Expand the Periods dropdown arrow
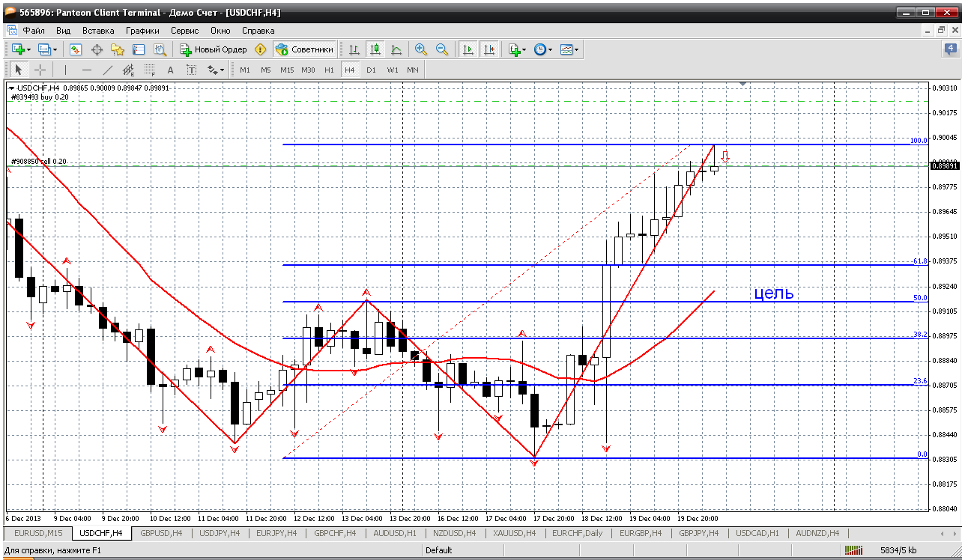The height and width of the screenshot is (560, 965). [x=550, y=49]
